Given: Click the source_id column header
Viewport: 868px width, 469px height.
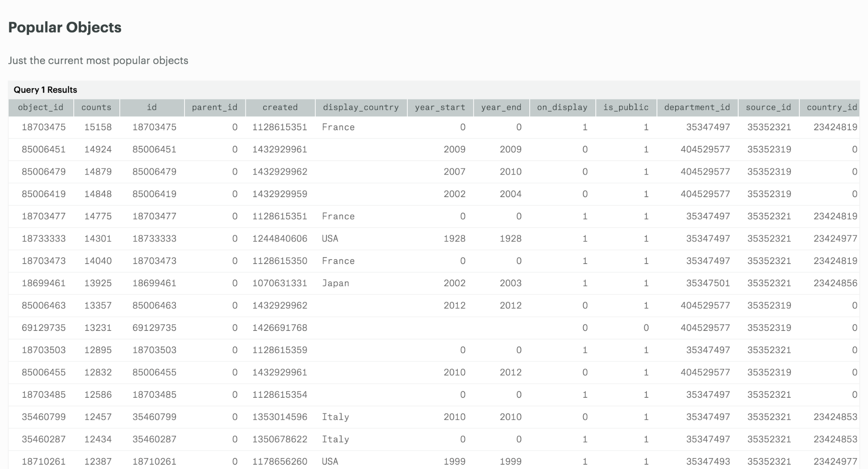Looking at the screenshot, I should [x=769, y=108].
